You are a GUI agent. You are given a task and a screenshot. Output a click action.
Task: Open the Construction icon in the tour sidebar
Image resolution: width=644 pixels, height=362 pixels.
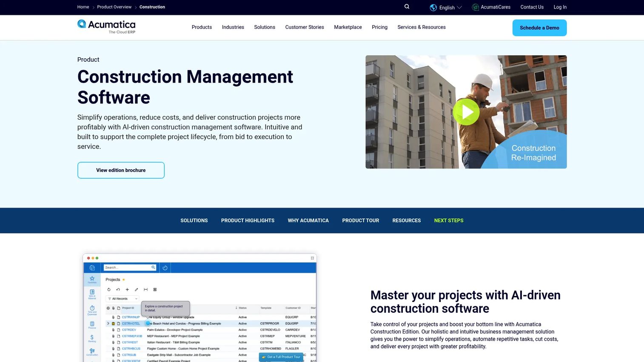92,352
